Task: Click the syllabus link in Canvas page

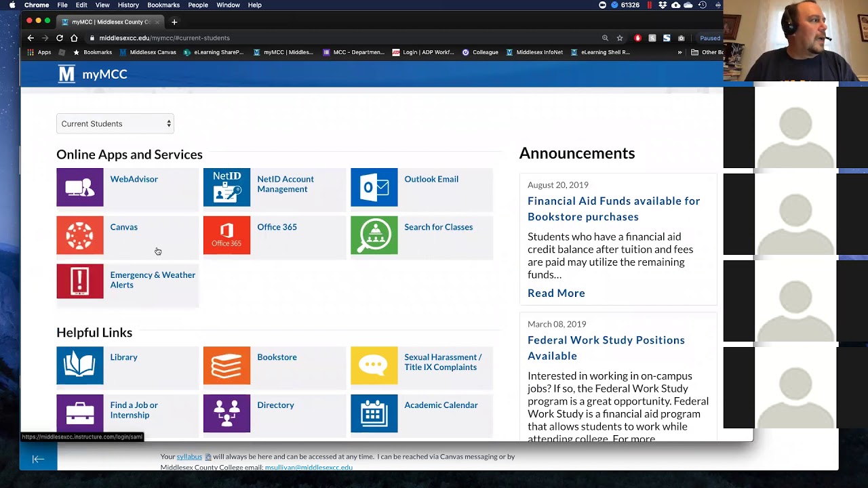Action: pos(189,457)
